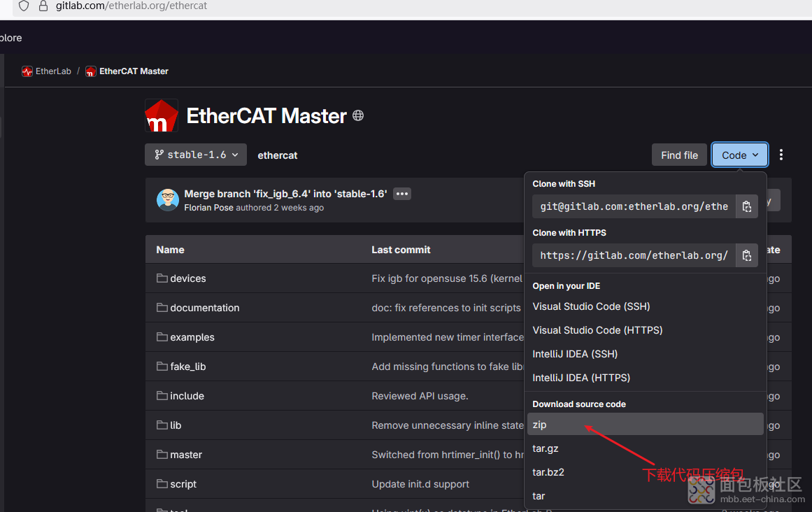Open commit 'Remove unnecessary inline state'
Viewport: 812px width, 512px height.
448,425
